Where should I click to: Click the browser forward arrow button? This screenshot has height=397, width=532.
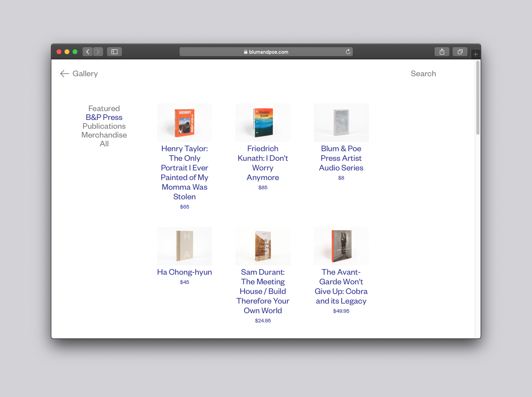point(98,52)
